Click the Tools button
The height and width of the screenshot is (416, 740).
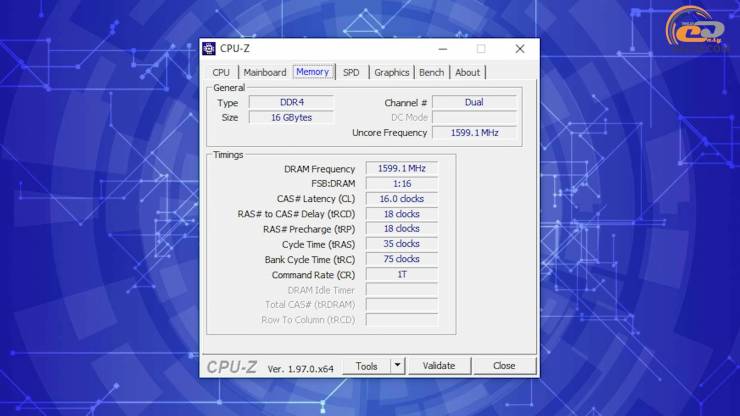pos(366,366)
